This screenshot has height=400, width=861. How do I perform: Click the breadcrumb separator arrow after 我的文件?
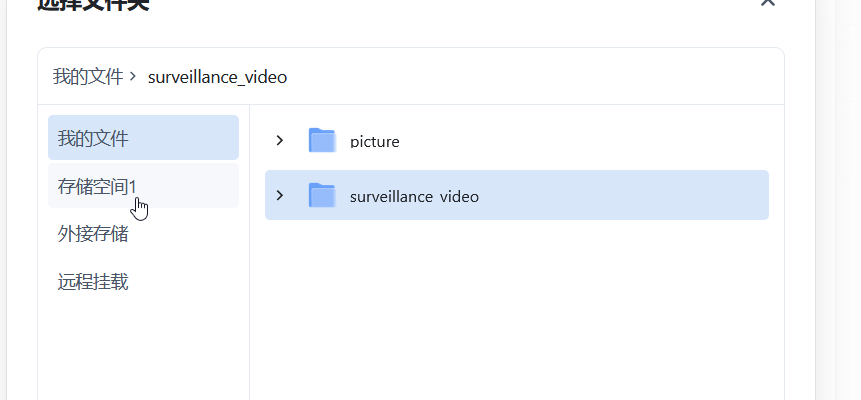132,76
